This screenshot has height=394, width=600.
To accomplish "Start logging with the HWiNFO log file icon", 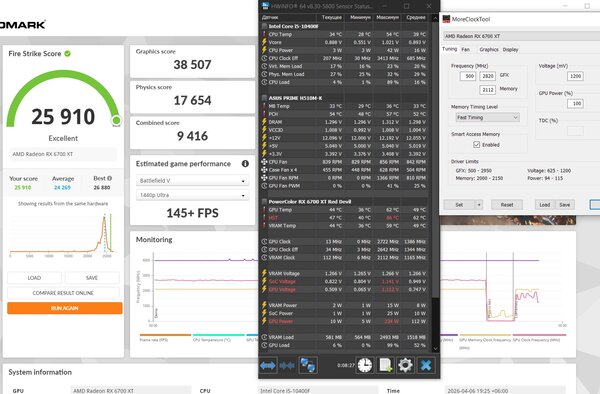I will (385, 365).
